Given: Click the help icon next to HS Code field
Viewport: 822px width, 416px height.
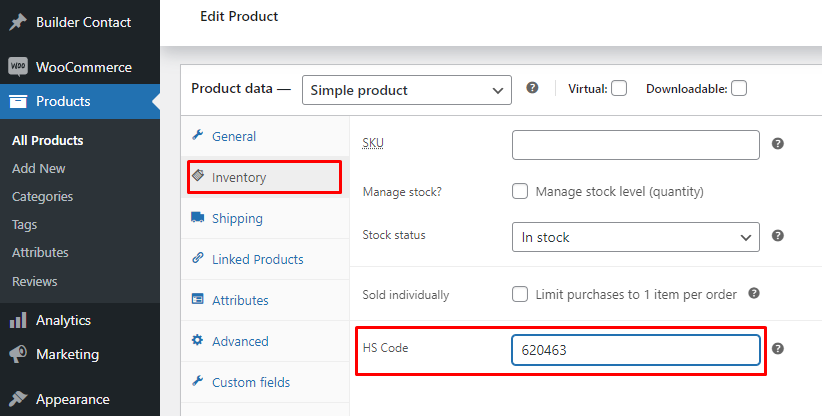Looking at the screenshot, I should pyautogui.click(x=777, y=349).
